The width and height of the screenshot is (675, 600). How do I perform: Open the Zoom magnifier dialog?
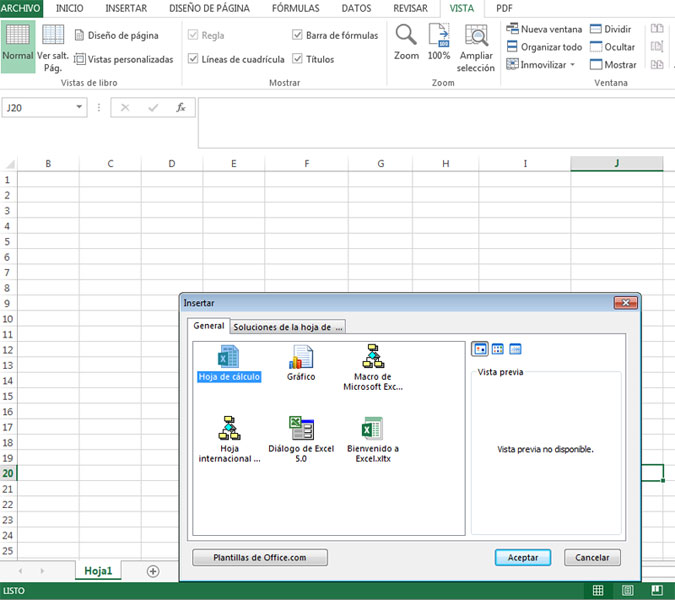[406, 43]
